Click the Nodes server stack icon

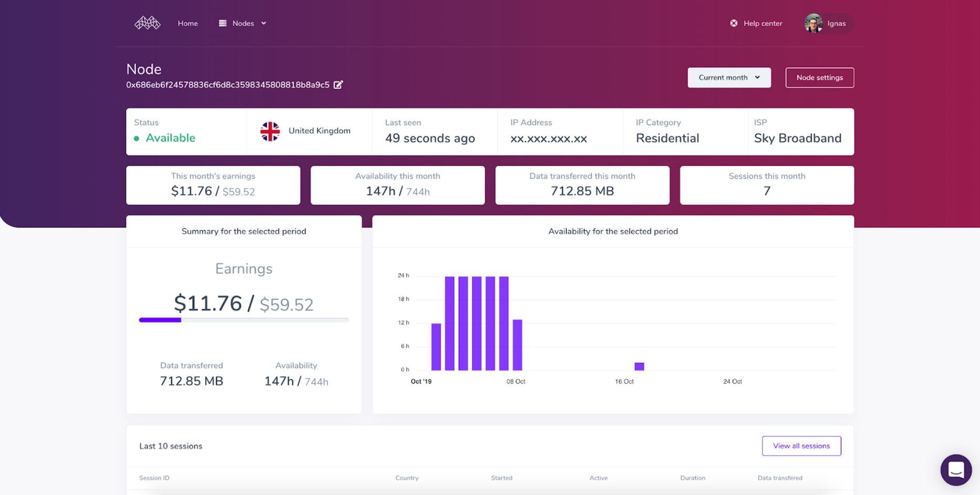tap(223, 23)
